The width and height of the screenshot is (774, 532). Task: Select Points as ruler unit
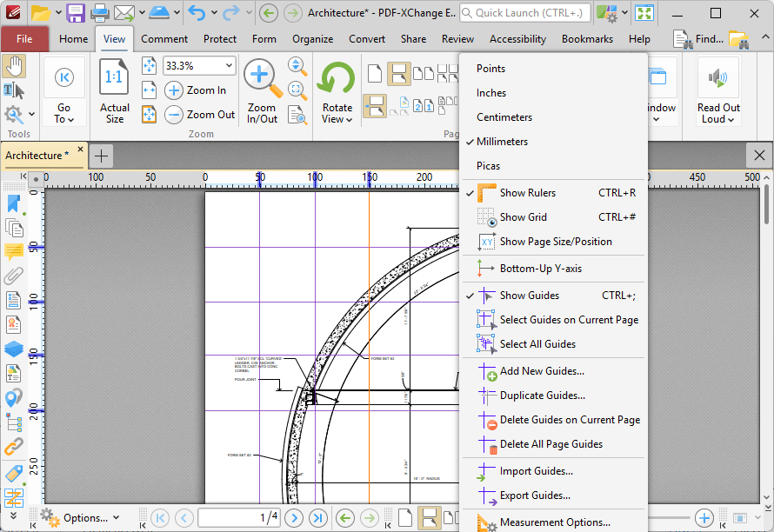pos(554,69)
